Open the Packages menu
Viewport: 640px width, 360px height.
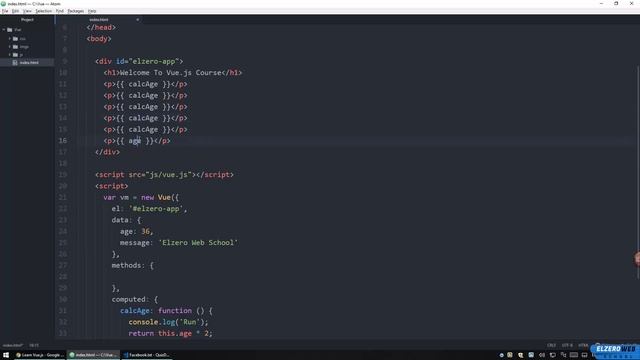[76, 11]
